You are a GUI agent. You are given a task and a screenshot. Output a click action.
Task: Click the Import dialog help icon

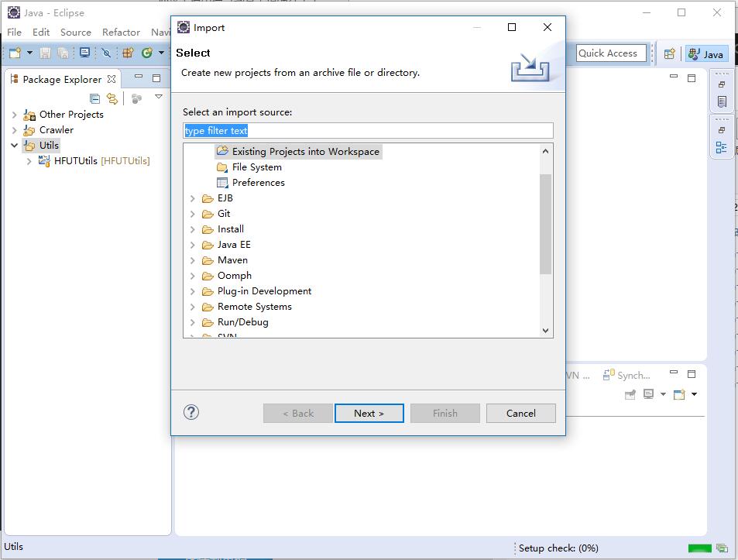point(191,412)
